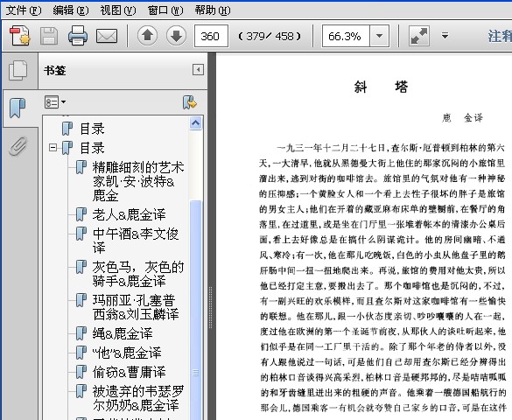Click the bookmark icon beside 偷窃&曹庸译
The image size is (512, 420).
pyautogui.click(x=81, y=372)
